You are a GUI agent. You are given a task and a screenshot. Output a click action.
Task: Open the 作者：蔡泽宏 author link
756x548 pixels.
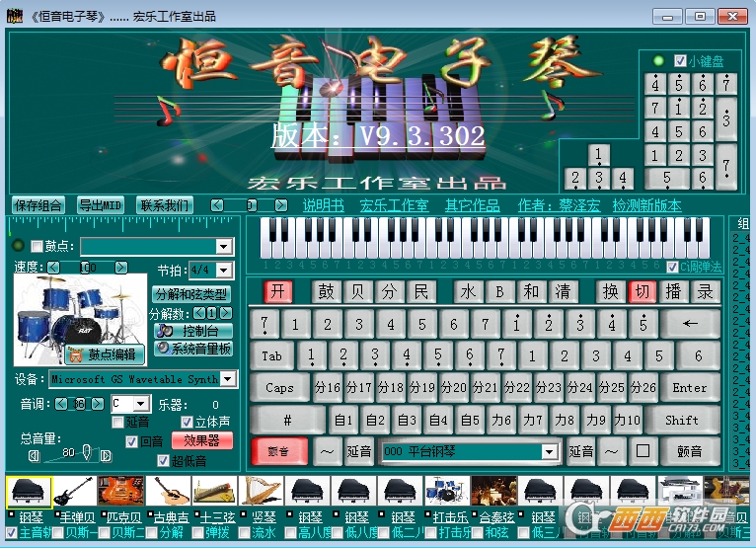(x=559, y=205)
